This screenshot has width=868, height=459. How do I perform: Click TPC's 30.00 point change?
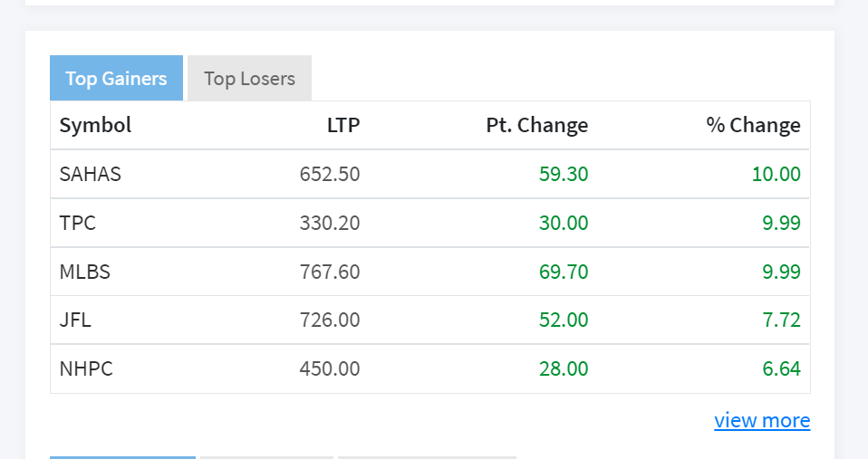(564, 223)
